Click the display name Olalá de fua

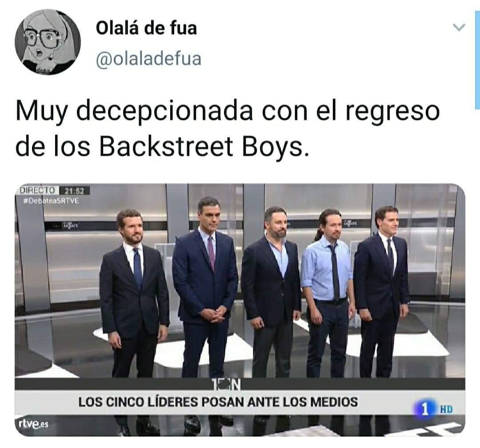tap(146, 28)
